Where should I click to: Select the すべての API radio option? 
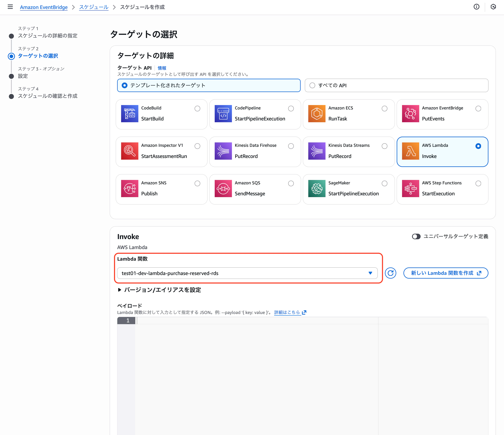(312, 85)
